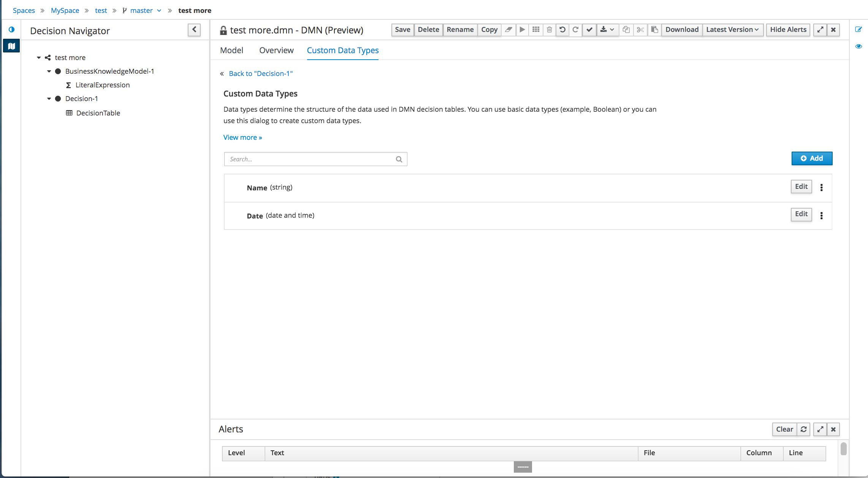Viewport: 868px width, 478px height.
Task: Click the grid layout toolbar icon
Action: [x=536, y=30]
